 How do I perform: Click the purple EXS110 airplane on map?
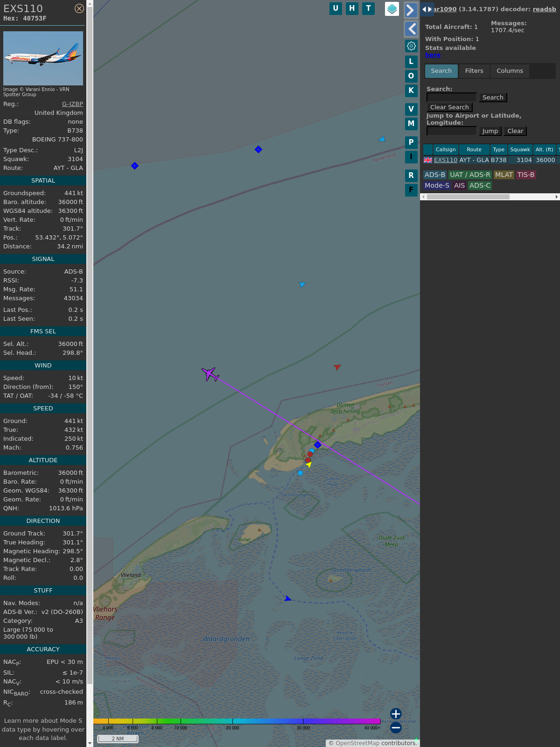210,374
